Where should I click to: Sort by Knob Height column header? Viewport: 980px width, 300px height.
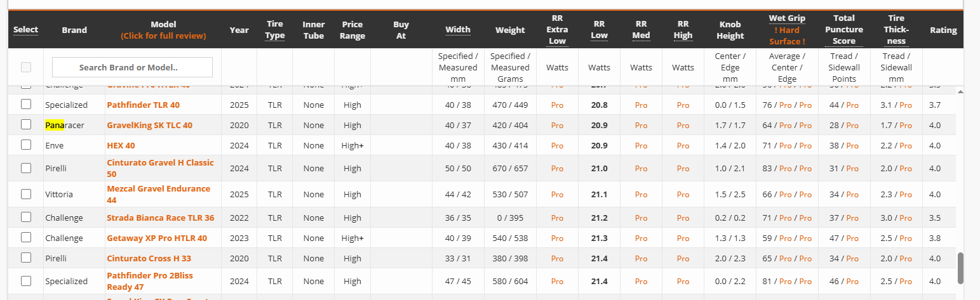[x=730, y=29]
